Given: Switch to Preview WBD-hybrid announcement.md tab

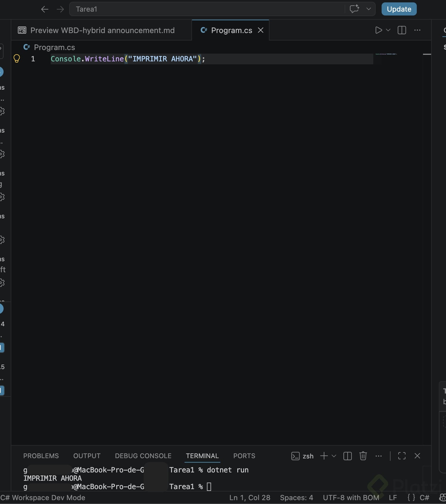Looking at the screenshot, I should (97, 30).
